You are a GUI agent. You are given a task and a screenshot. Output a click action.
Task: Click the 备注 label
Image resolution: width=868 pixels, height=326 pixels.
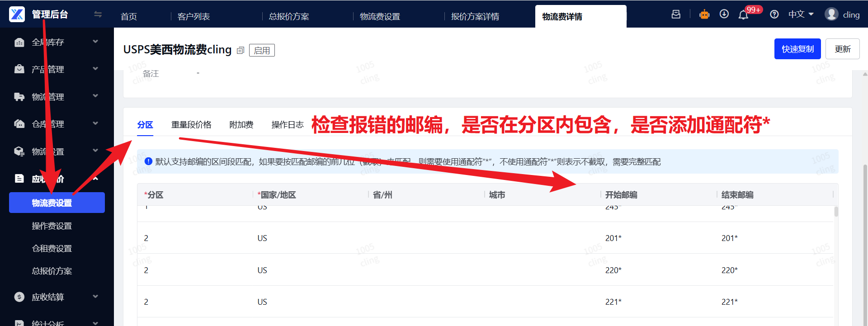[151, 74]
